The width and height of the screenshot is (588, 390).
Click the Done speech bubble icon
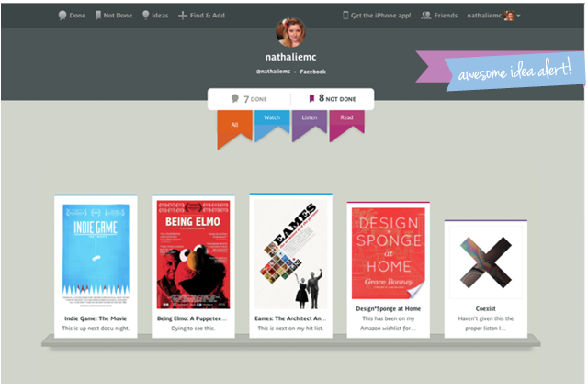[x=62, y=16]
